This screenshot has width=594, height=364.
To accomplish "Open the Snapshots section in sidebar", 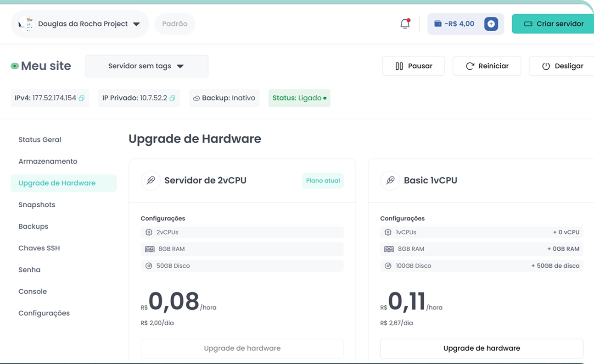I will point(37,204).
